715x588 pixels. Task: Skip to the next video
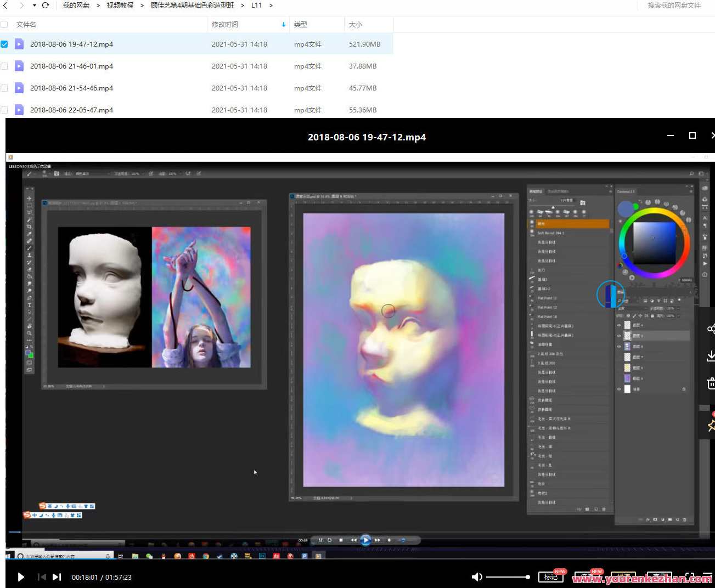point(57,577)
